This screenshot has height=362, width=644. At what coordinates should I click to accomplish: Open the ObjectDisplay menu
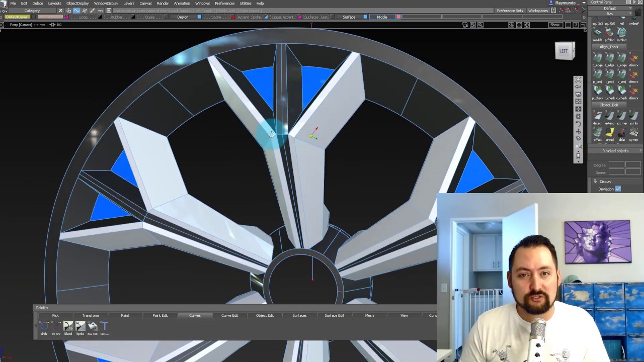point(77,3)
